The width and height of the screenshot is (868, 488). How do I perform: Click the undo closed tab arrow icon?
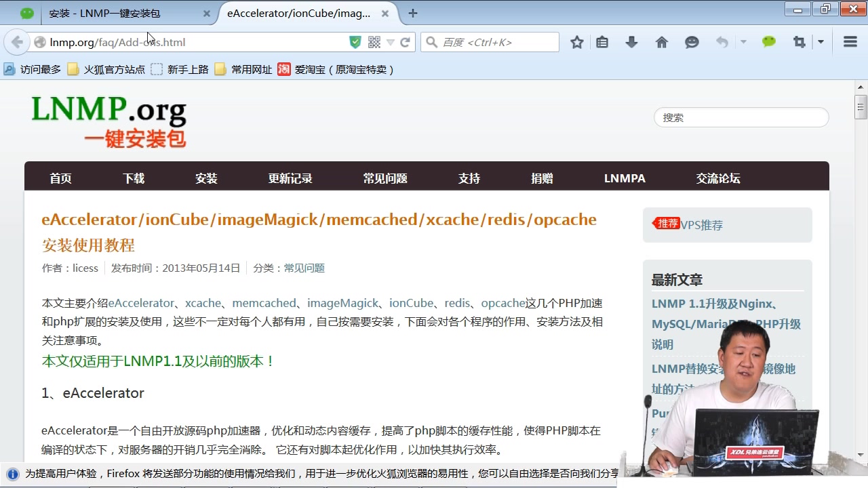pos(722,42)
